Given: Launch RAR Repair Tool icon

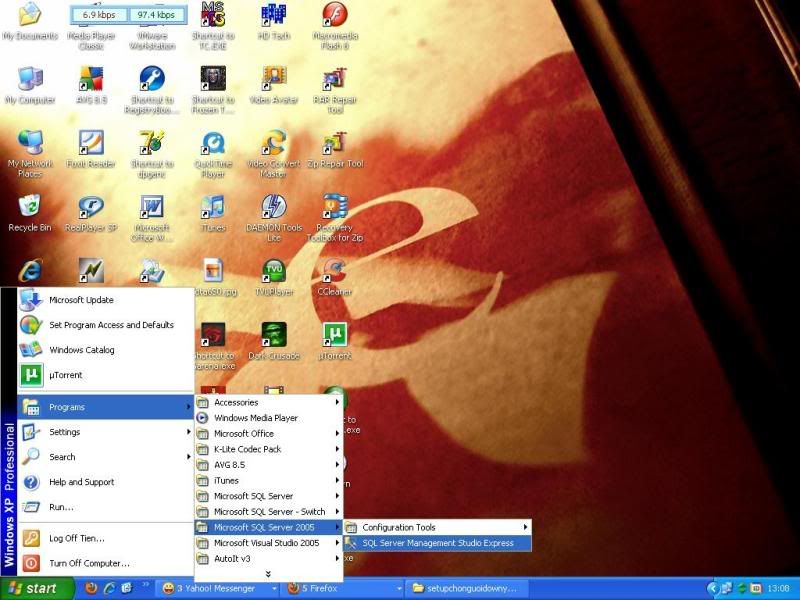Looking at the screenshot, I should click(x=335, y=90).
